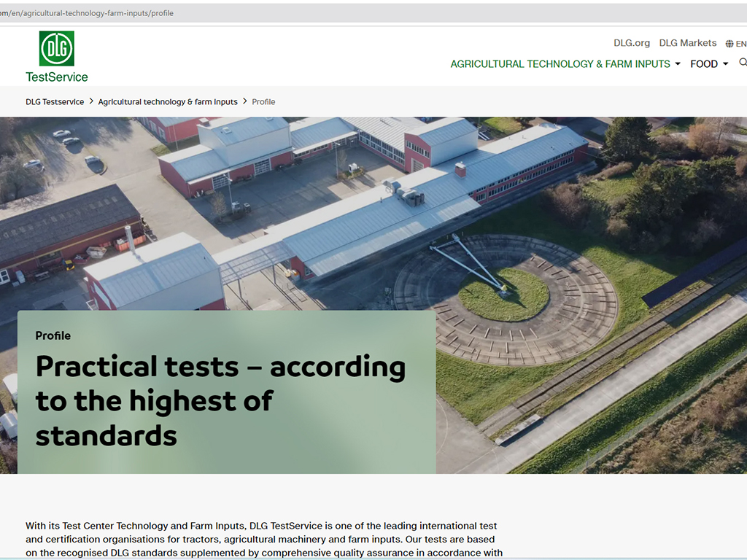
Task: Click the TestService wordmark under the logo
Action: click(57, 77)
